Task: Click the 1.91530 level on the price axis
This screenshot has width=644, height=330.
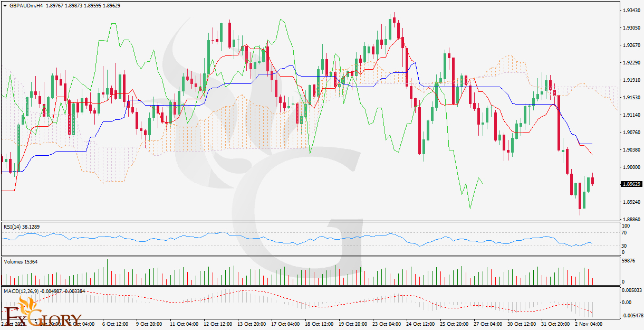Action: [631, 97]
